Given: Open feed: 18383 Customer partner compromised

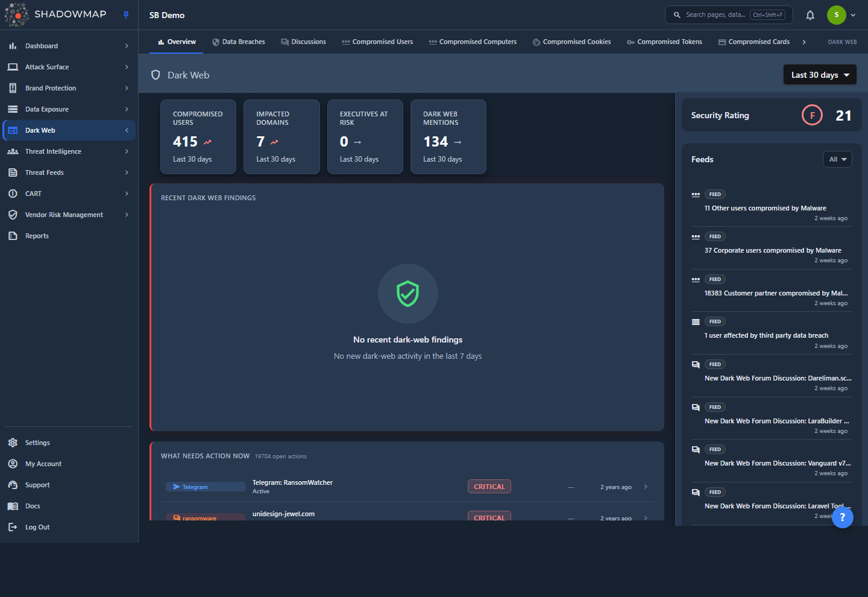Looking at the screenshot, I should click(x=772, y=292).
